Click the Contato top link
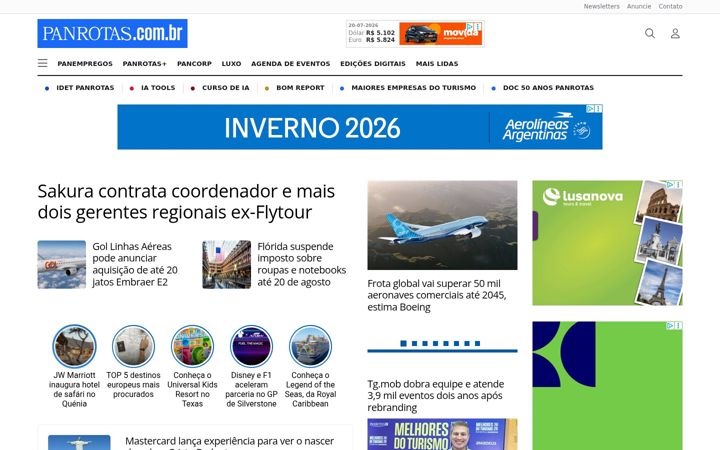 point(670,6)
